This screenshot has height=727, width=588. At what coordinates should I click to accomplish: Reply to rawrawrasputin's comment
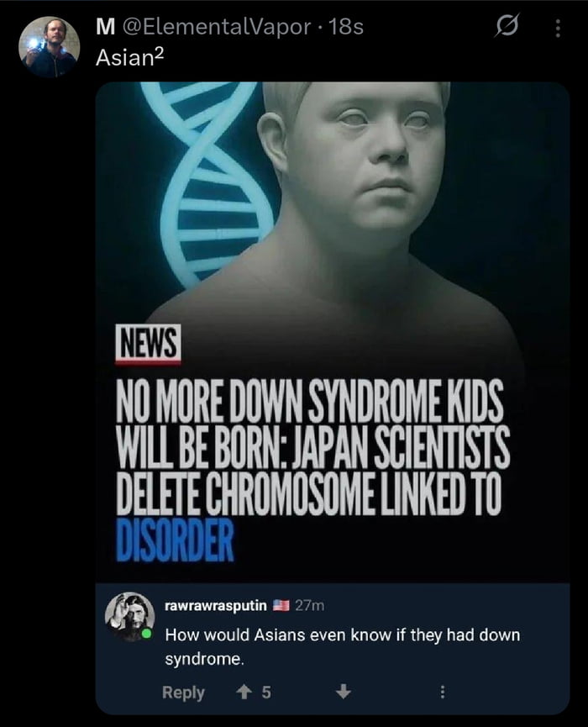tap(183, 693)
